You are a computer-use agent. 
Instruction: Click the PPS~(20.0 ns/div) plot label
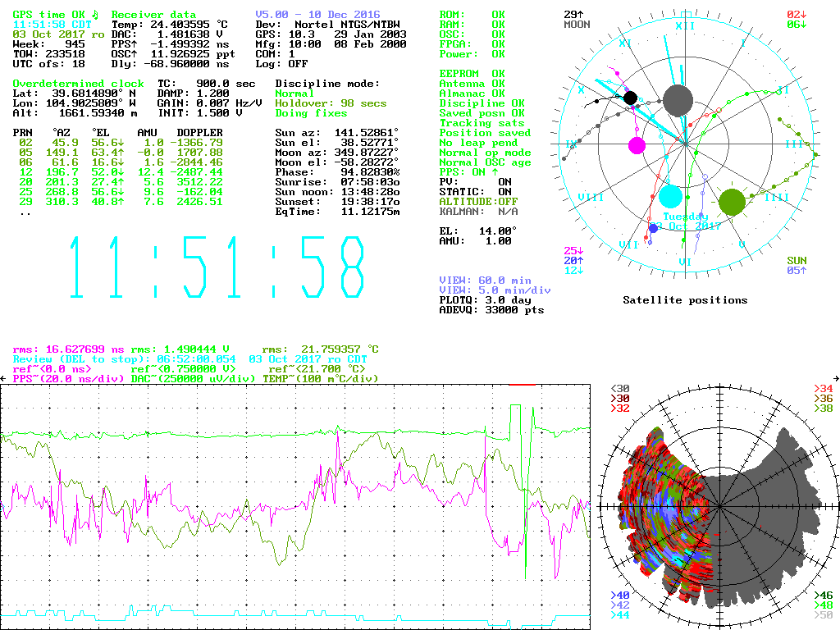pos(68,379)
